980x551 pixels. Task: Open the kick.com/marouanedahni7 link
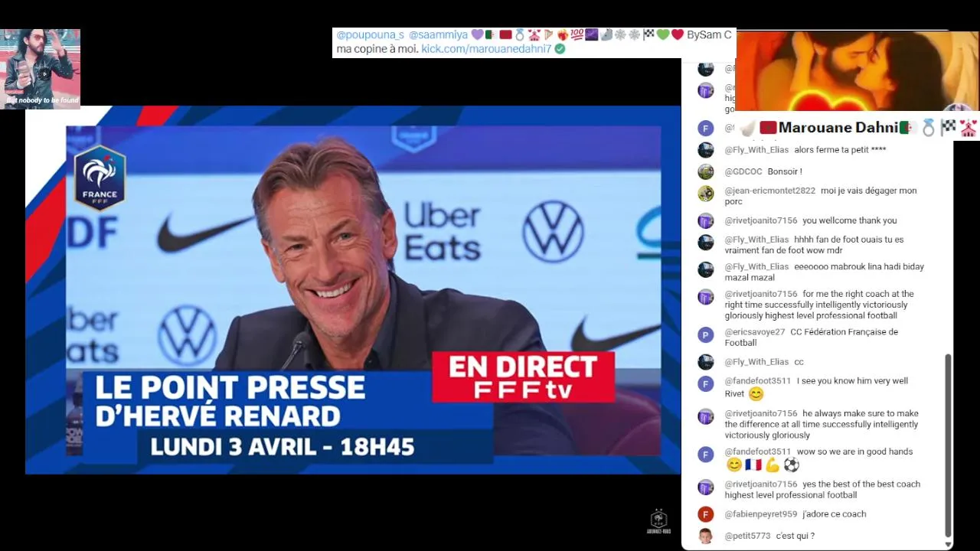point(486,49)
